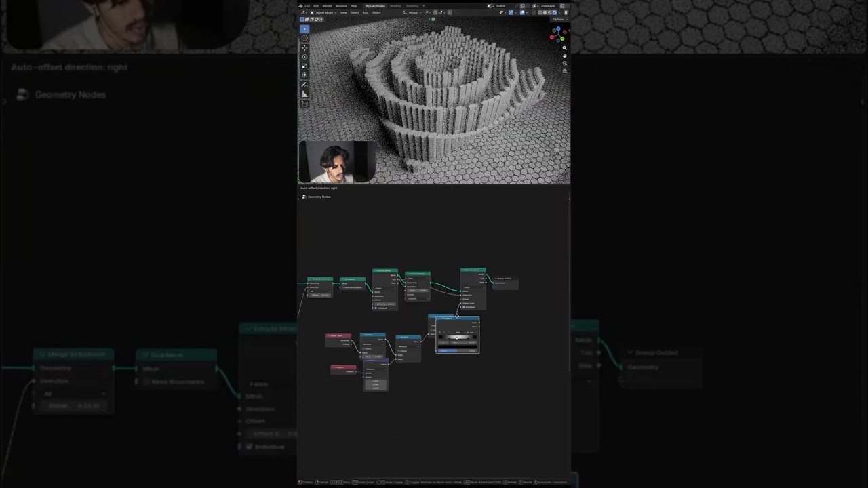Click the Color Ramp gradient bar
The width and height of the screenshot is (868, 488).
click(458, 337)
